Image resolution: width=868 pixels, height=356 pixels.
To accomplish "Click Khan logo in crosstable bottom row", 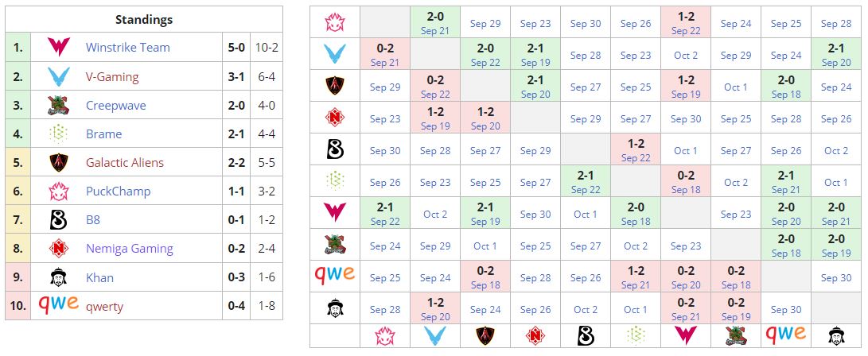I will point(836,335).
